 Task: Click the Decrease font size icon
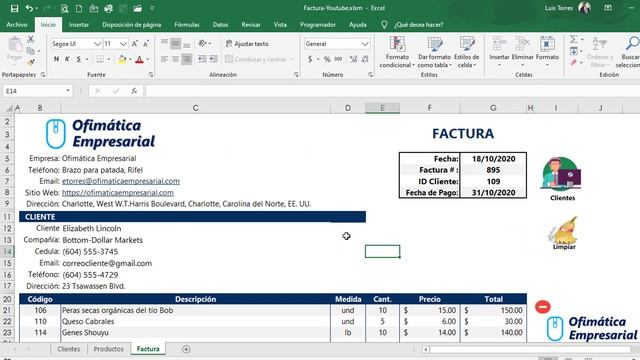146,44
